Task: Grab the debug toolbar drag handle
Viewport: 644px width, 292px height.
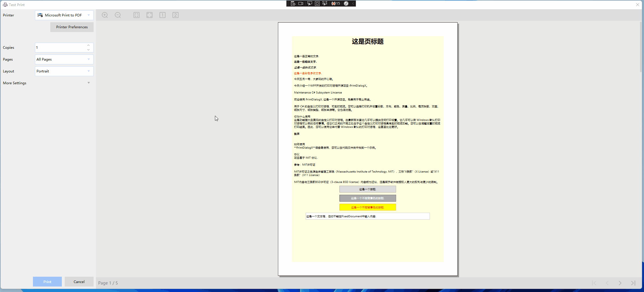Action: point(288,3)
